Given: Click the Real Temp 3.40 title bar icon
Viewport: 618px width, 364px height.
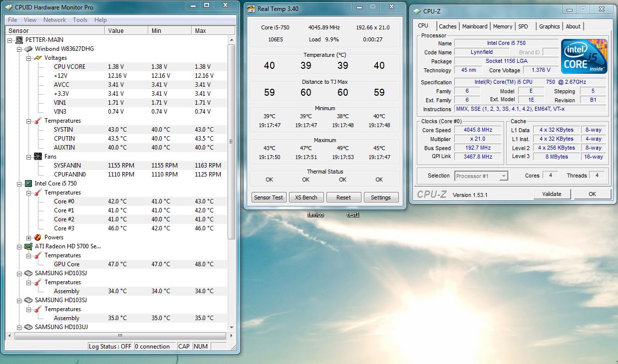Looking at the screenshot, I should 251,8.
